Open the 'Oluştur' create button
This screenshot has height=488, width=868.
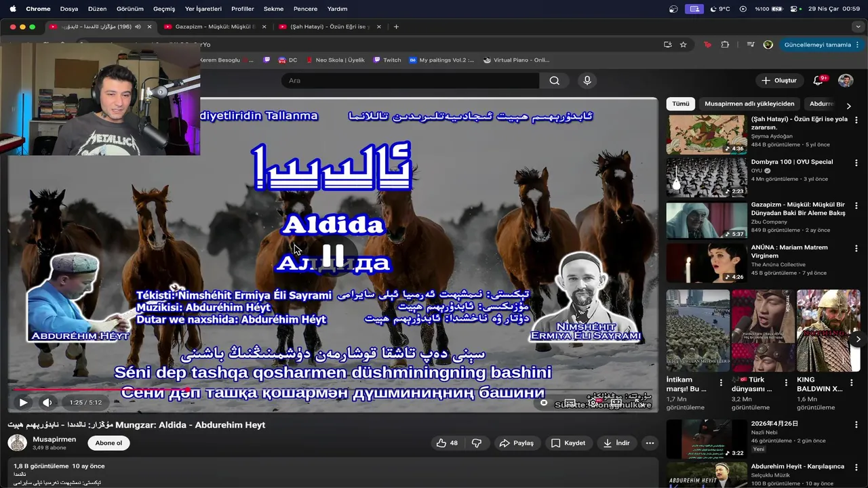click(x=779, y=81)
